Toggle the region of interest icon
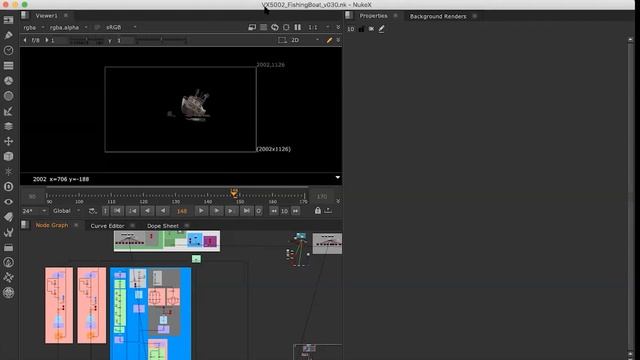Screen dimensions: 640x360 coord(286,27)
